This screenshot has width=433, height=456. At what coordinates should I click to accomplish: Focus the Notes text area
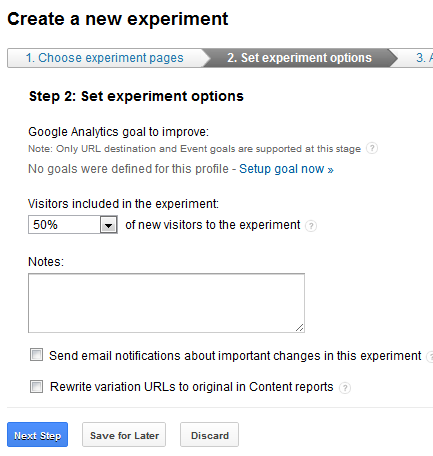point(166,303)
